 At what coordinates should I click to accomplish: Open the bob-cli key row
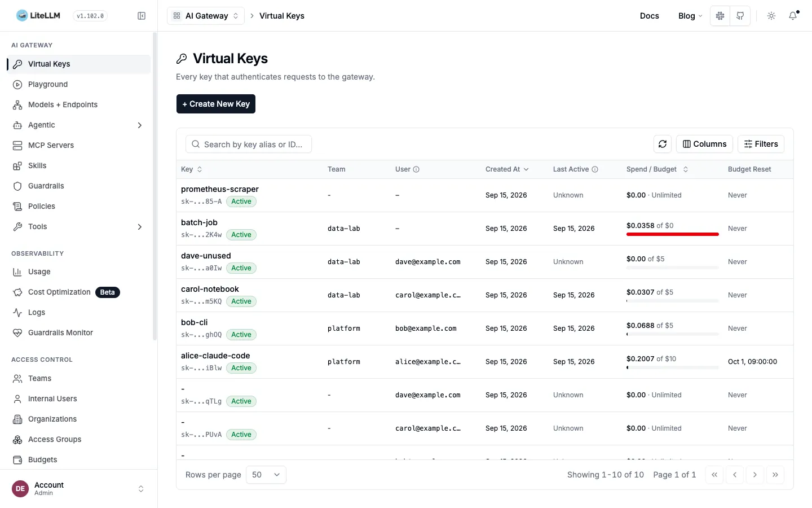[484, 329]
